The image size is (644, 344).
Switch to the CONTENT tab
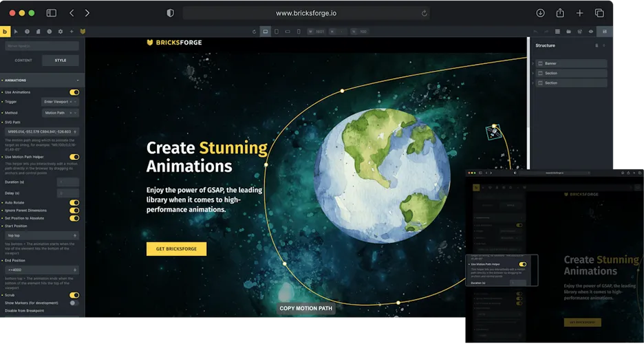(23, 61)
